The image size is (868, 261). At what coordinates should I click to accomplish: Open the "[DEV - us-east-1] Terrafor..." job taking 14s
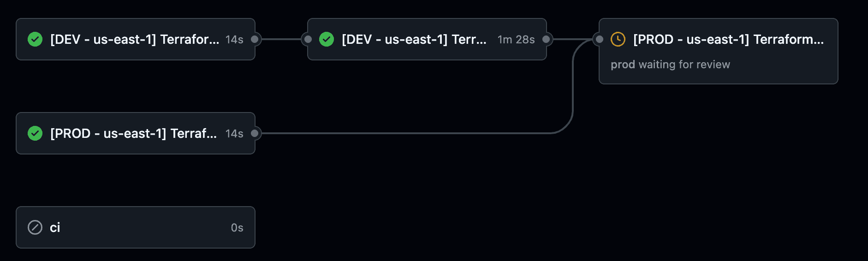(x=134, y=40)
